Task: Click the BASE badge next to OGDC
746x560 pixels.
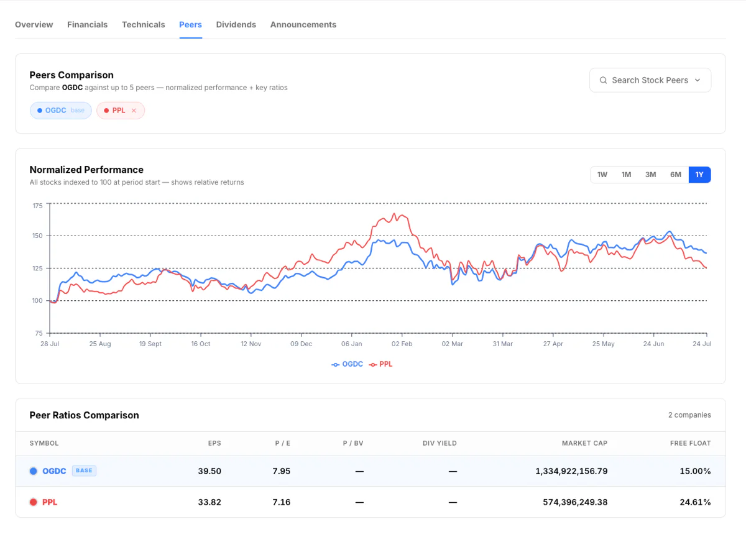Action: (x=84, y=471)
